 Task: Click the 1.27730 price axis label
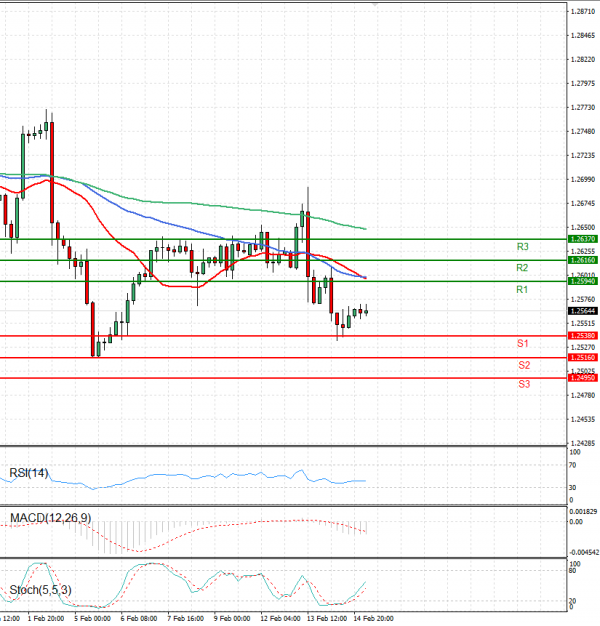(x=583, y=107)
